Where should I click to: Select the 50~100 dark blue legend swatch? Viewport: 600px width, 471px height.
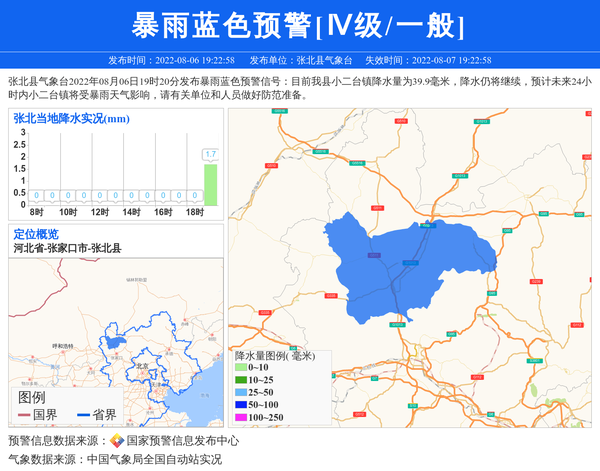[x=240, y=405]
